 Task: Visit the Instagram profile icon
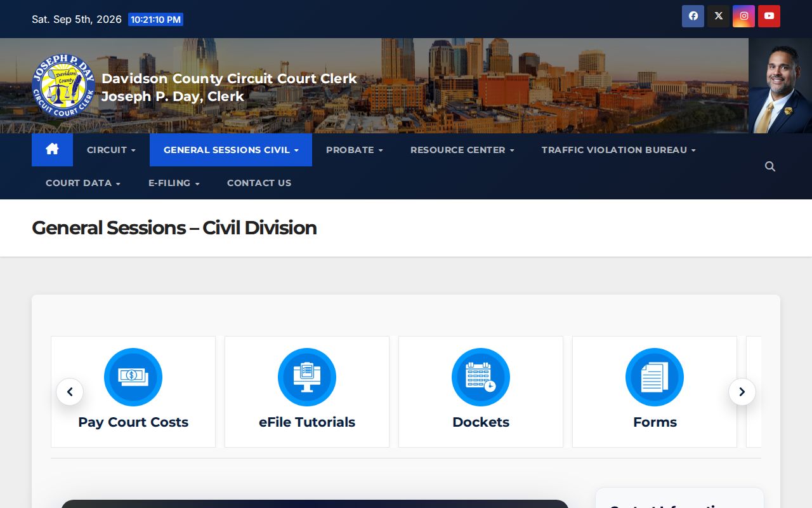pyautogui.click(x=743, y=16)
